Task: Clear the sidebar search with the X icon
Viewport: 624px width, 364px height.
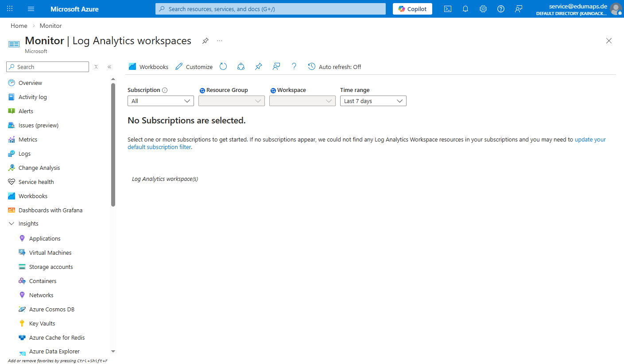Action: click(x=96, y=67)
